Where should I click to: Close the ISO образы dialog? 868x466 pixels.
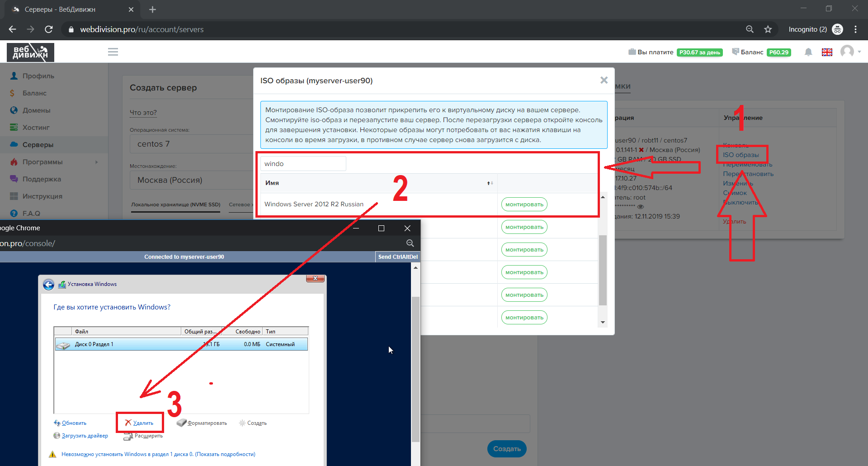[604, 80]
